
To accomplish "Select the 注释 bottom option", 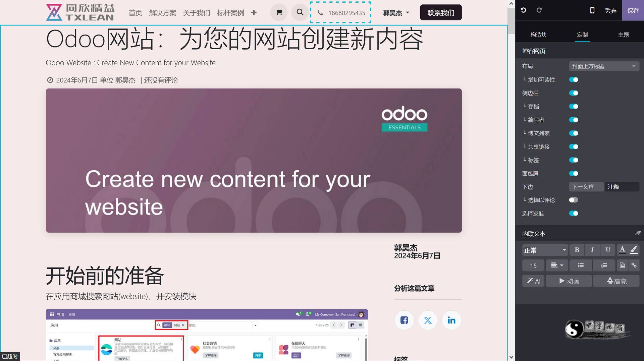I will coord(622,187).
